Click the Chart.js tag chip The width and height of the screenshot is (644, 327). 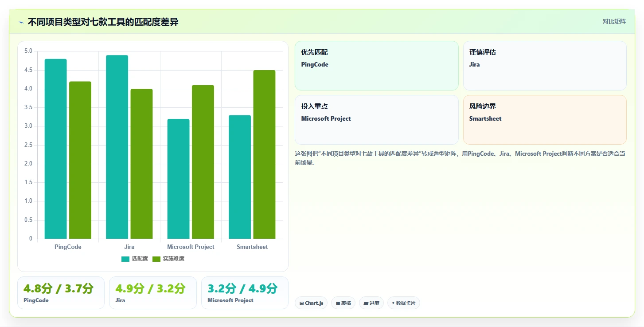[311, 303]
